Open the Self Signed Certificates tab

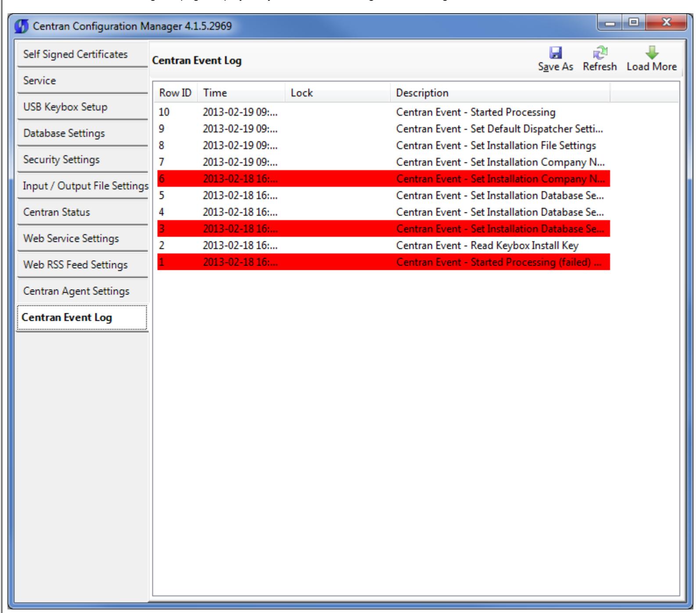tap(83, 54)
